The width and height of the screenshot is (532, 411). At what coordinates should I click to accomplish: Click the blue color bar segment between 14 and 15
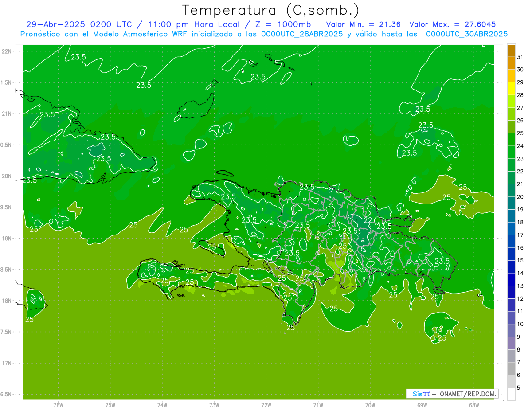coord(511,267)
